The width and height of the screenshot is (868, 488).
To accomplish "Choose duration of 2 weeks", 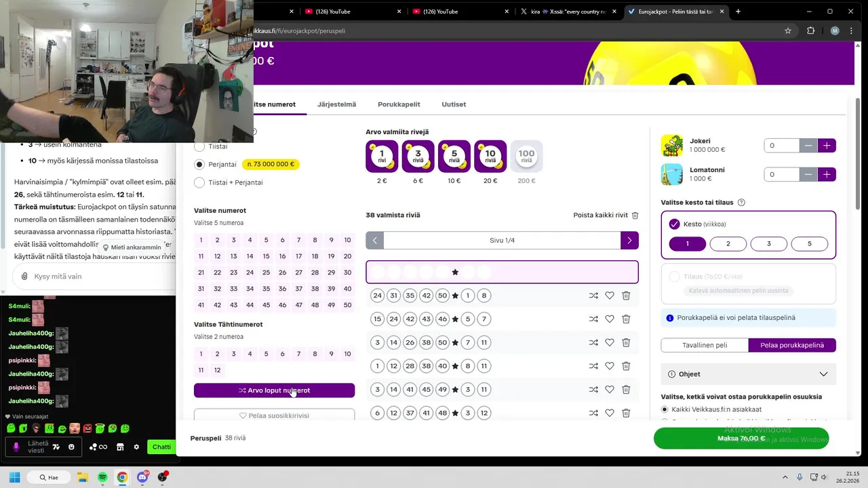I will [x=728, y=244].
